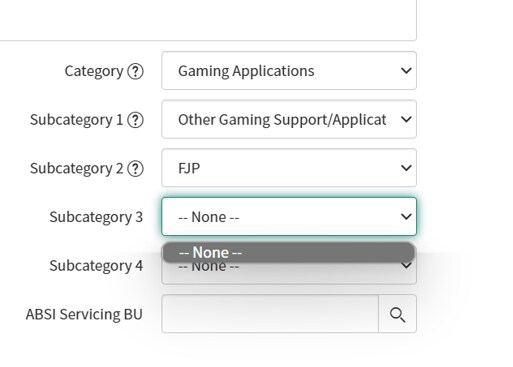513x367 pixels.
Task: Click the Category field label
Action: (94, 71)
